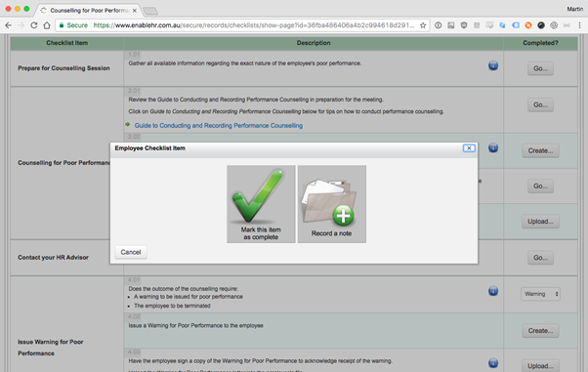Click Go for Prepare for Counselling Session
This screenshot has height=372, width=588.
[x=540, y=68]
